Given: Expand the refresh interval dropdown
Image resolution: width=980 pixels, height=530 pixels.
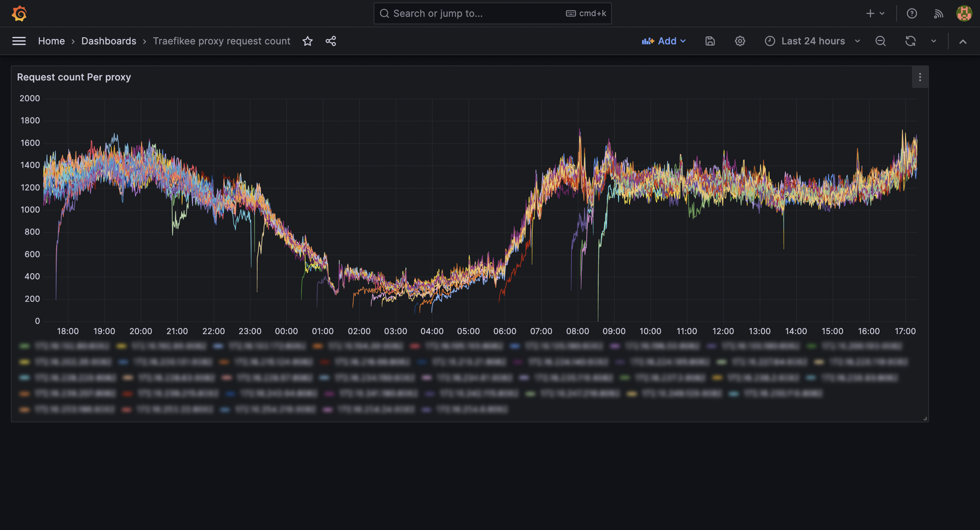Looking at the screenshot, I should pyautogui.click(x=933, y=41).
